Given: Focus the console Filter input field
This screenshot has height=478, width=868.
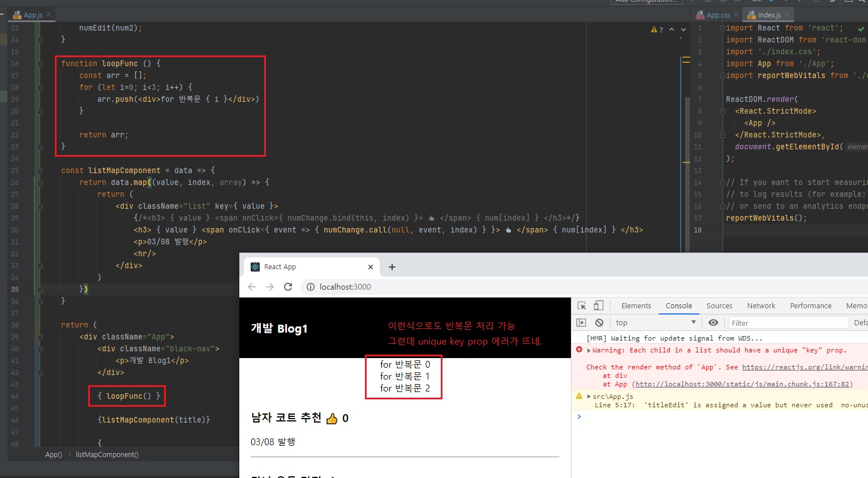Looking at the screenshot, I should pyautogui.click(x=788, y=323).
